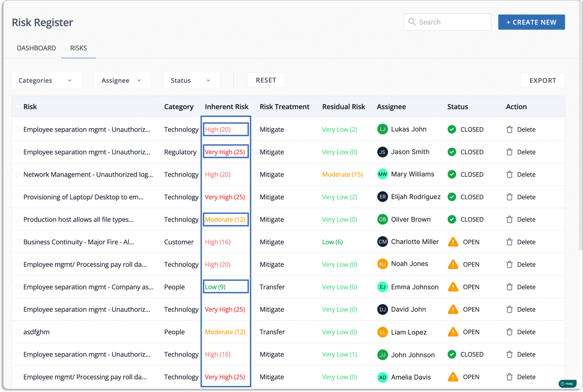
Task: Open the Status filter dropdown
Action: tap(191, 81)
